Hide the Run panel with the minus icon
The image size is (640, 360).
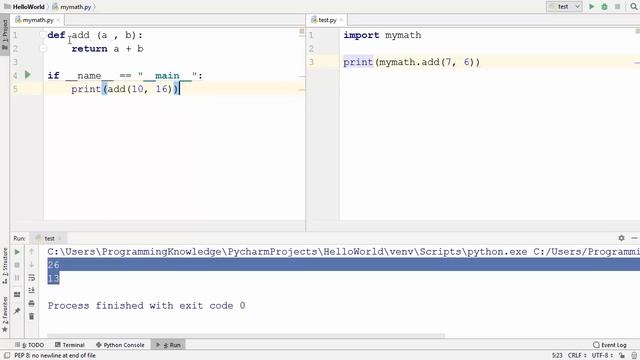[634, 238]
